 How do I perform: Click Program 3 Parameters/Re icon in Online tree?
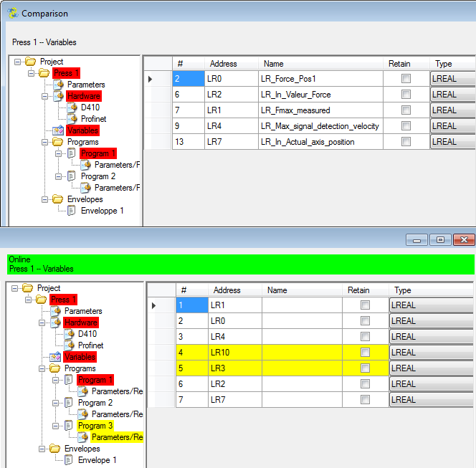tap(83, 437)
